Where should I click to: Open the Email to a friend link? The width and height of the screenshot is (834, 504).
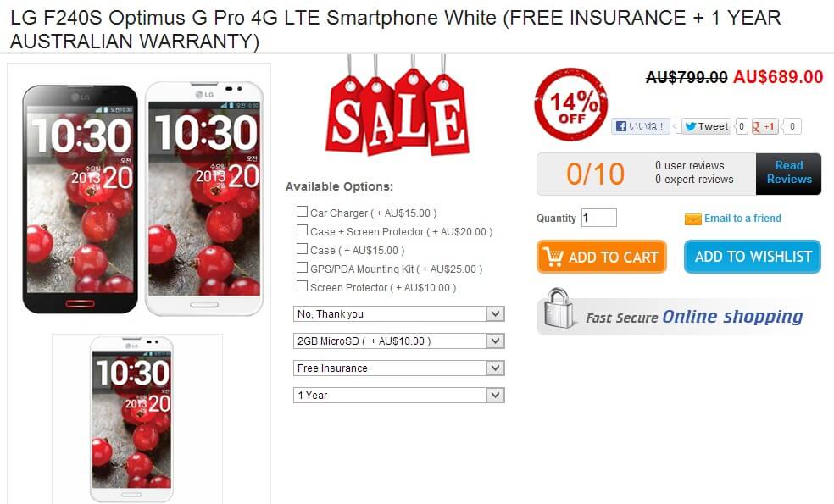click(742, 219)
